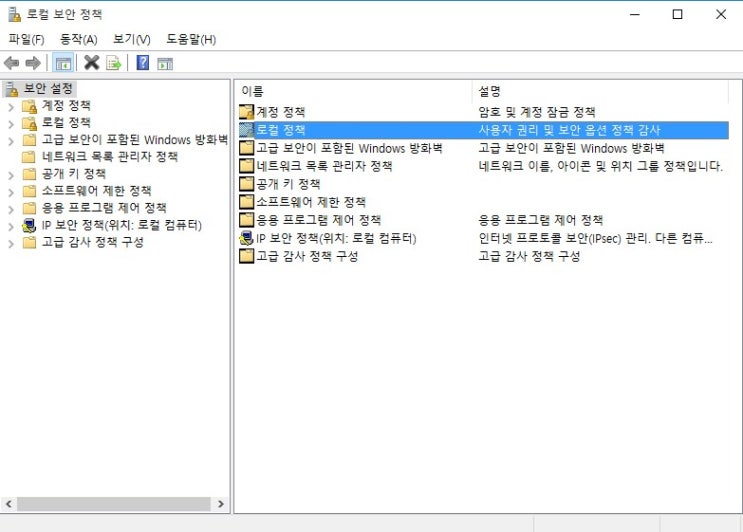Select 응용 프로그램 제어 정책 label in tree
This screenshot has width=743, height=532.
click(x=104, y=208)
